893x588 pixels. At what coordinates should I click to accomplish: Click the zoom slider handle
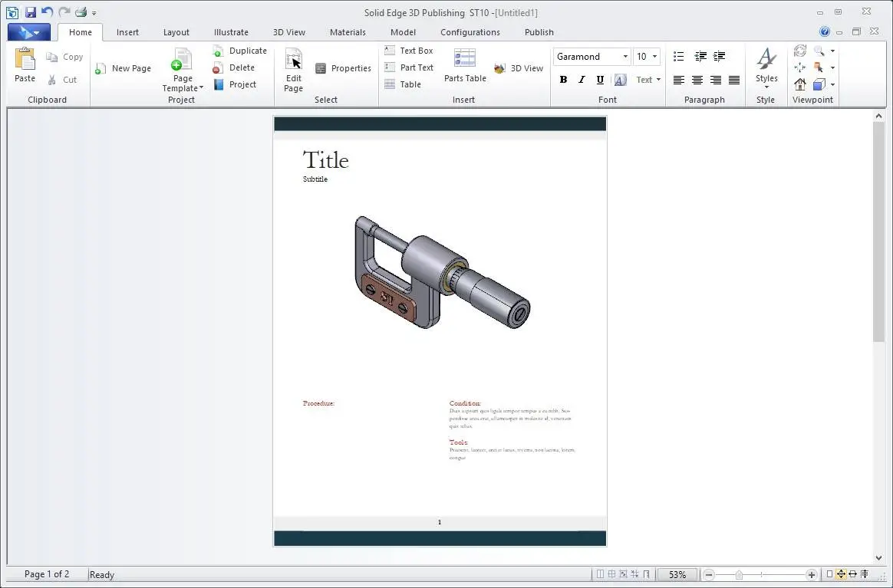pyautogui.click(x=739, y=575)
